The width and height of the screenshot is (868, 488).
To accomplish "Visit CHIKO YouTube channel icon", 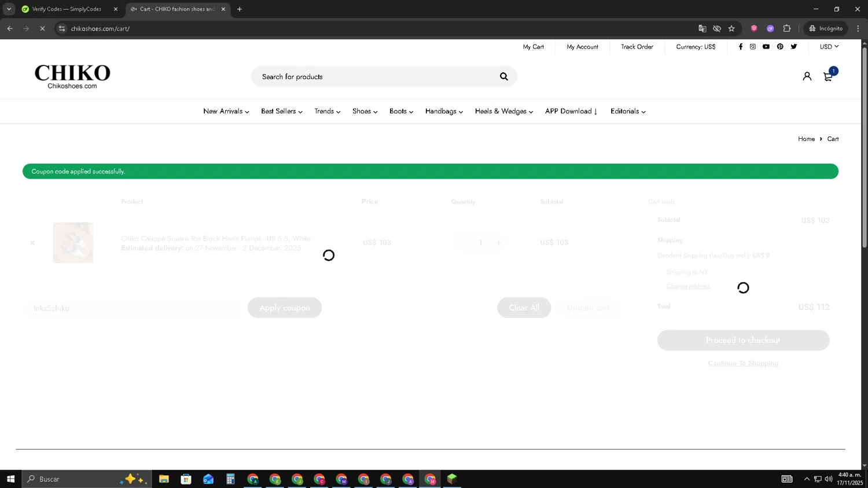I will point(766,47).
